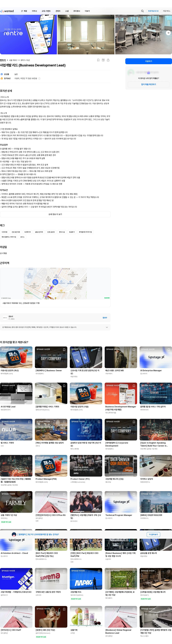This screenshot has height=644, width=172.
Task: Follow 렌트리 with the 팔로우 link
Action: (x=105, y=318)
